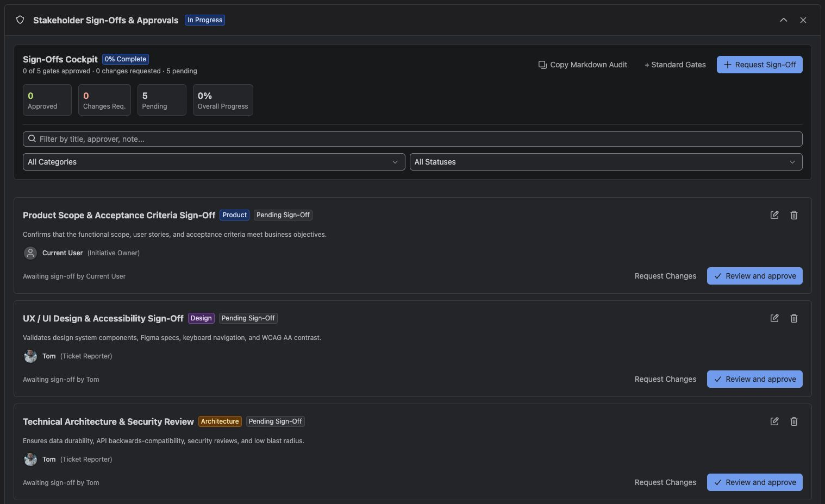Click the Current User avatar icon
Image resolution: width=825 pixels, height=504 pixels.
30,253
